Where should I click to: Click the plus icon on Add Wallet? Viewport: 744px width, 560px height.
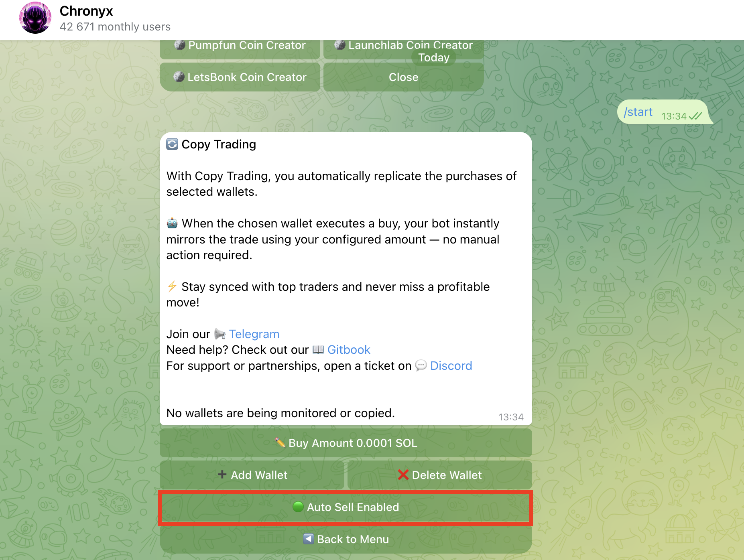pos(222,475)
